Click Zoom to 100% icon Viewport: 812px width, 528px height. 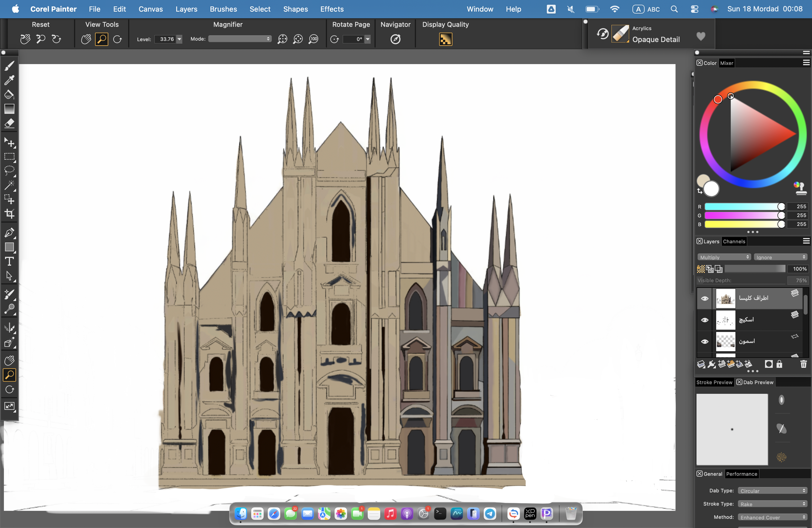tap(314, 39)
